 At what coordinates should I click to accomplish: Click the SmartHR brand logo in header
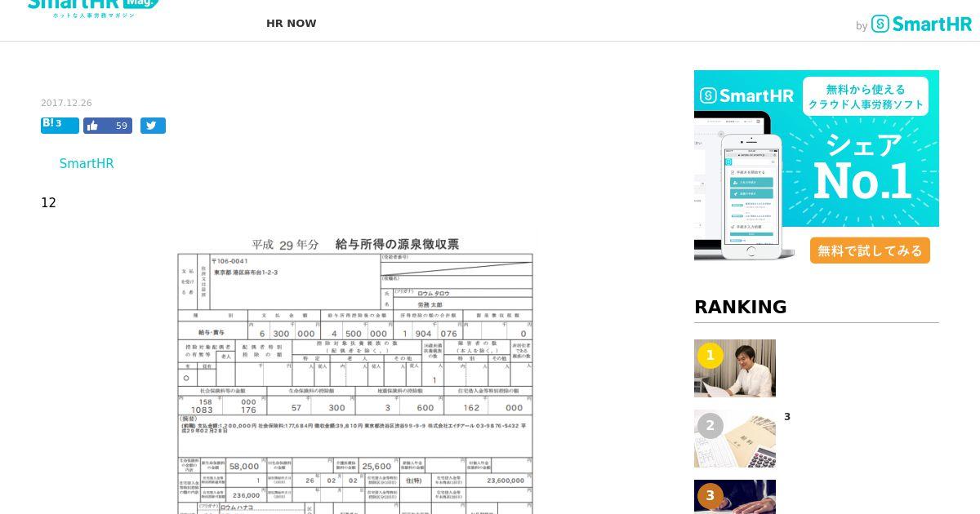pos(920,24)
